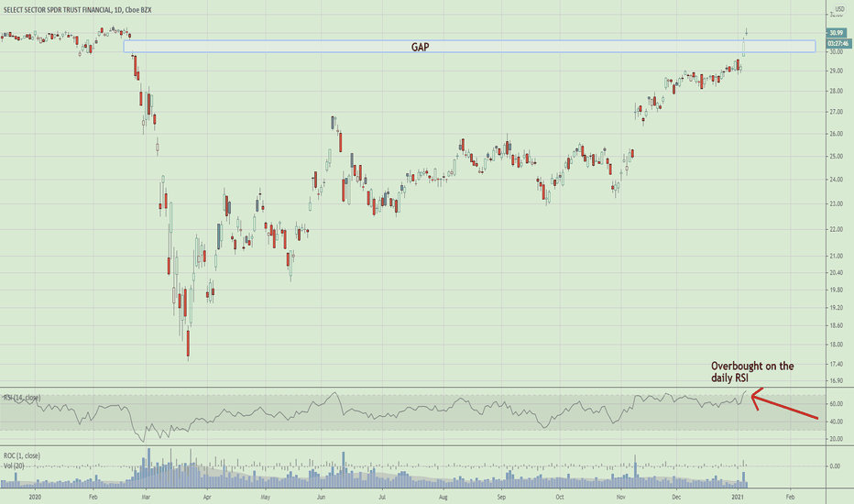Click the 2021 time axis label
This screenshot has height=504, width=854.
coord(738,497)
